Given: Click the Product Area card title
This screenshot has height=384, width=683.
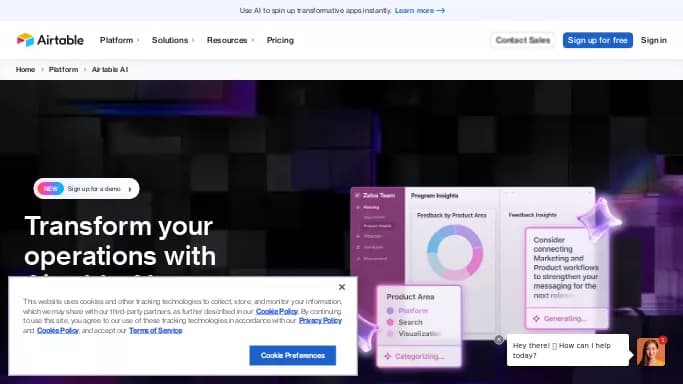Looking at the screenshot, I should [410, 296].
